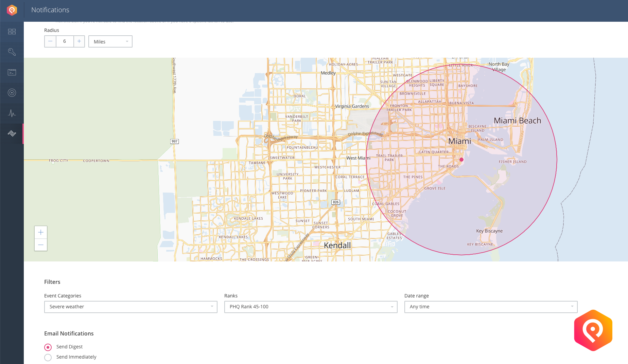
Task: Open the Date range dropdown
Action: (x=491, y=307)
